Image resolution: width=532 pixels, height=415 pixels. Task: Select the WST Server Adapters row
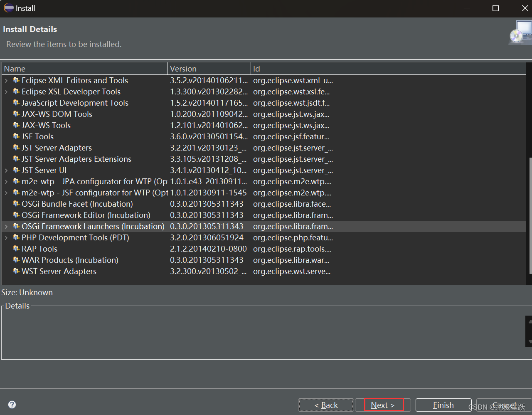[264, 271]
